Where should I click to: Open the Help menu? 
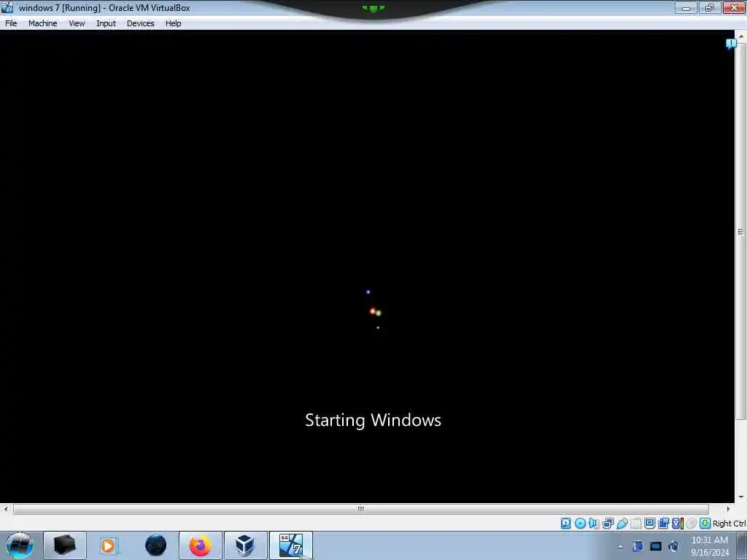174,23
